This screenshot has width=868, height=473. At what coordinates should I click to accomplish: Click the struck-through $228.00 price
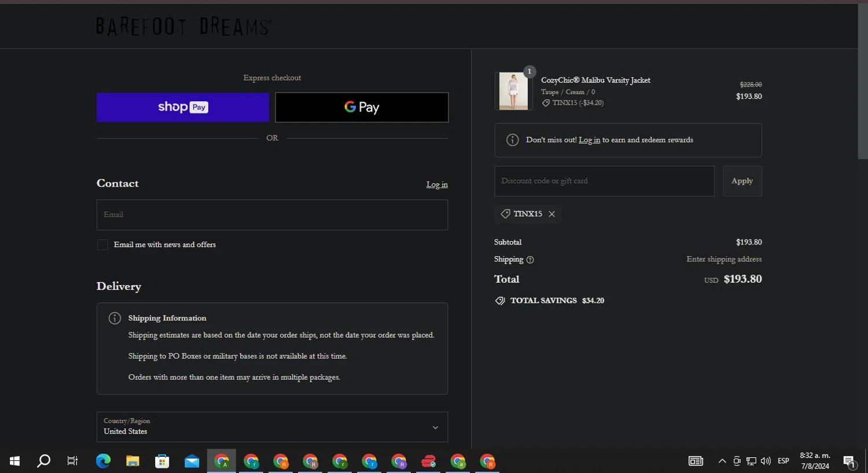pyautogui.click(x=751, y=84)
